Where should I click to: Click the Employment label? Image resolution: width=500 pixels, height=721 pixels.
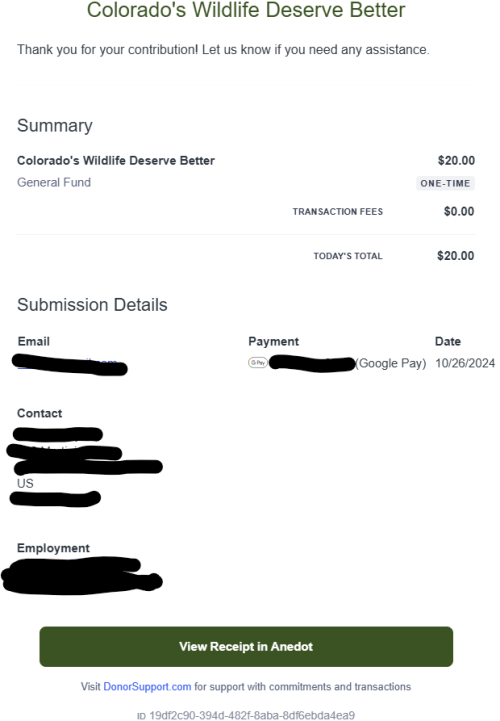click(x=53, y=548)
